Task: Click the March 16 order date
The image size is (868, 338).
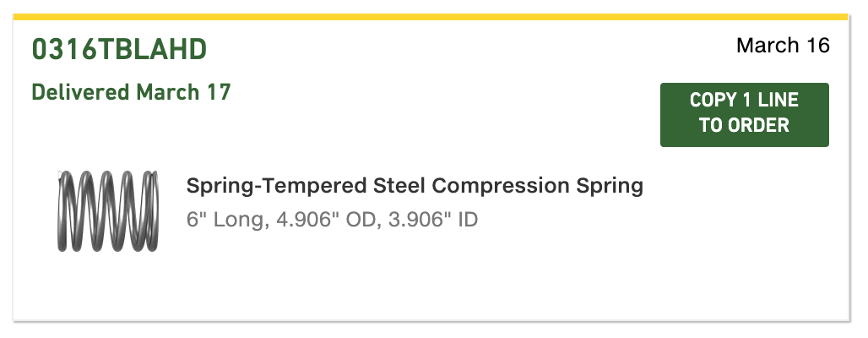Action: tap(783, 46)
